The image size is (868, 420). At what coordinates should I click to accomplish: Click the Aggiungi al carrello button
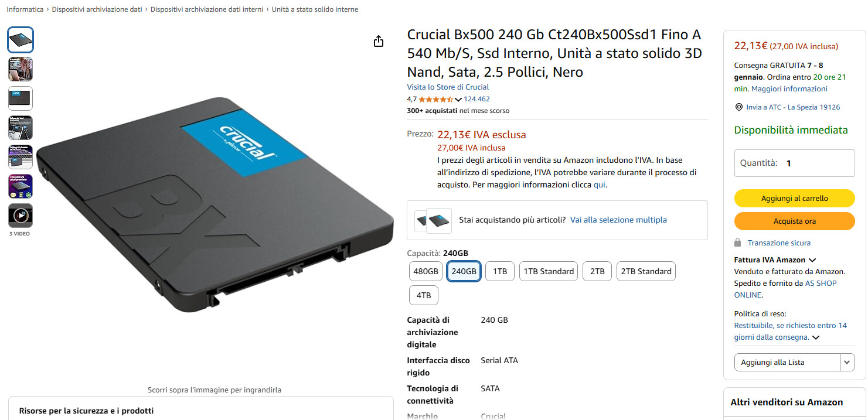(795, 199)
